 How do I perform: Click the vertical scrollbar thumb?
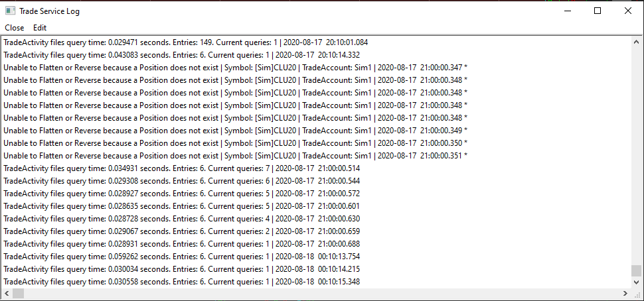point(637,271)
